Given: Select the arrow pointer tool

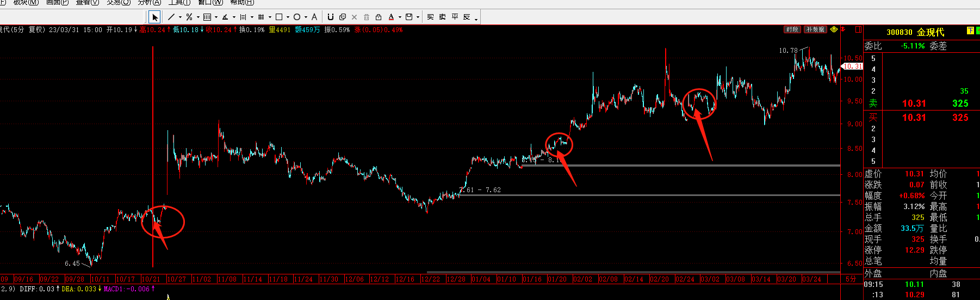Looking at the screenshot, I should [x=155, y=17].
